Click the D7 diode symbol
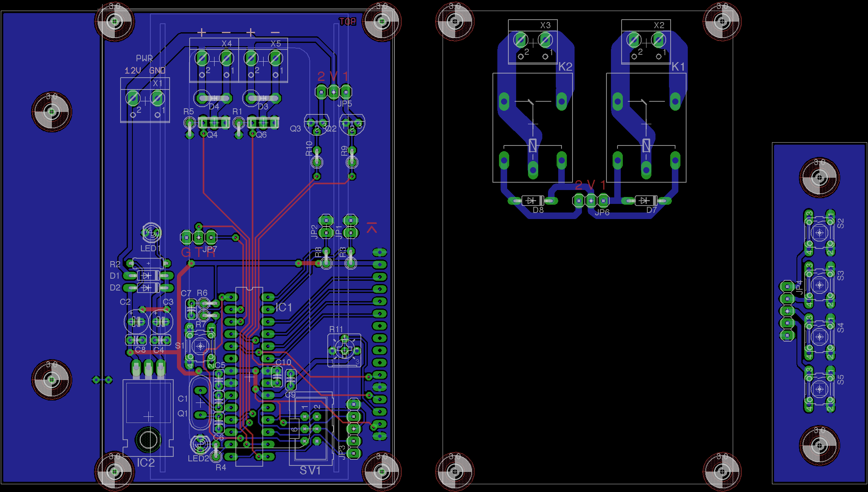The width and height of the screenshot is (868, 492). click(x=646, y=201)
